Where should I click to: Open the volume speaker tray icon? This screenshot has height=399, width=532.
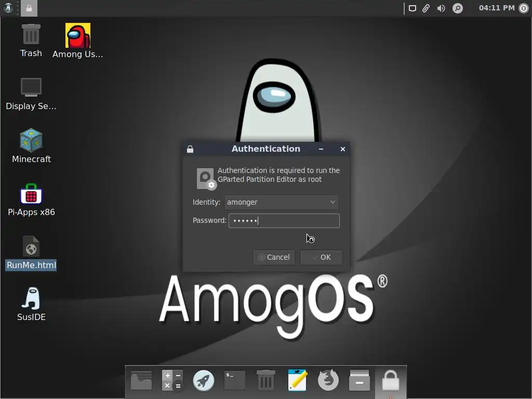(441, 8)
